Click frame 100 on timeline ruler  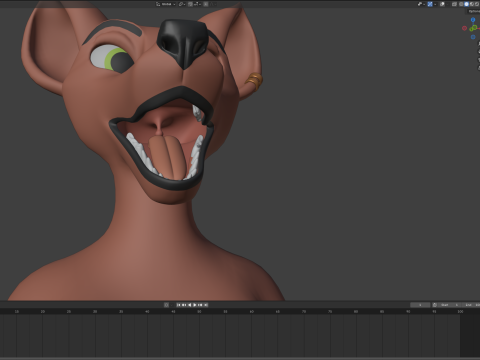pos(460,311)
